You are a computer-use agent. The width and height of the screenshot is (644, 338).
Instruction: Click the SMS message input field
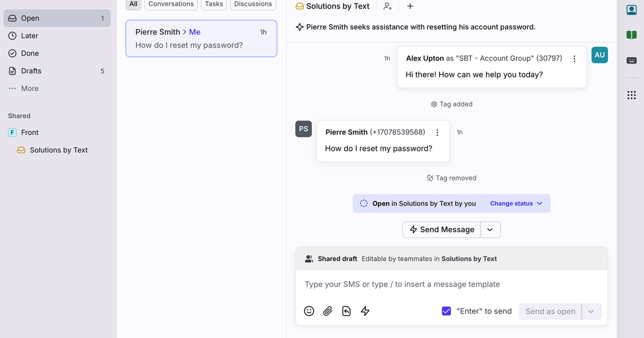point(451,284)
